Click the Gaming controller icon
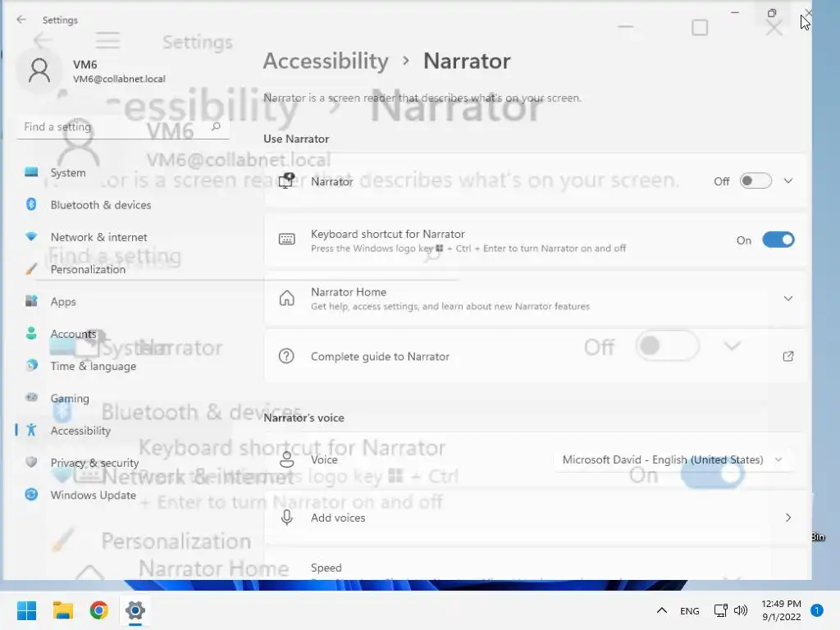The image size is (840, 630). coord(32,398)
